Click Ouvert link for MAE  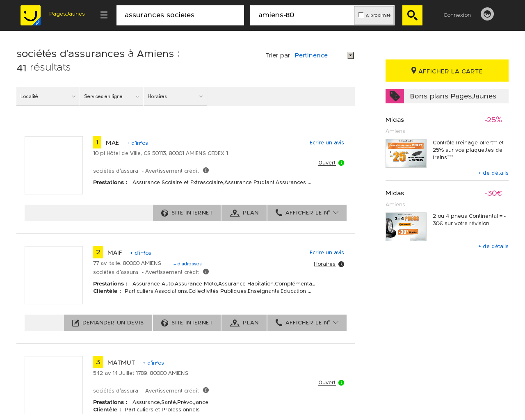click(327, 163)
